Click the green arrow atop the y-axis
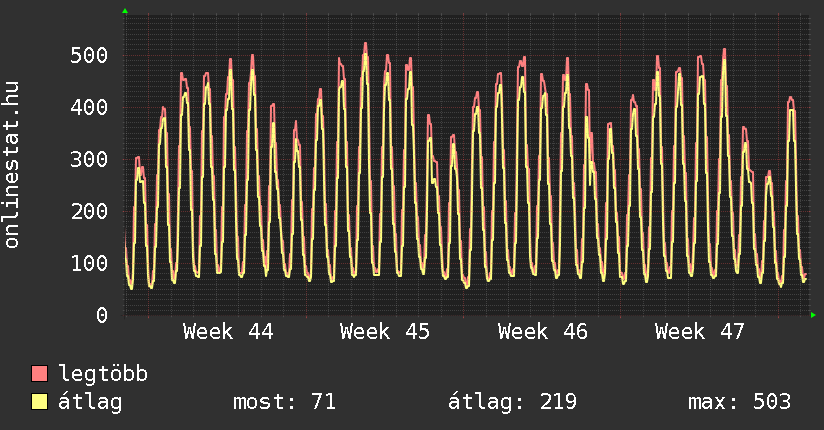 click(125, 11)
